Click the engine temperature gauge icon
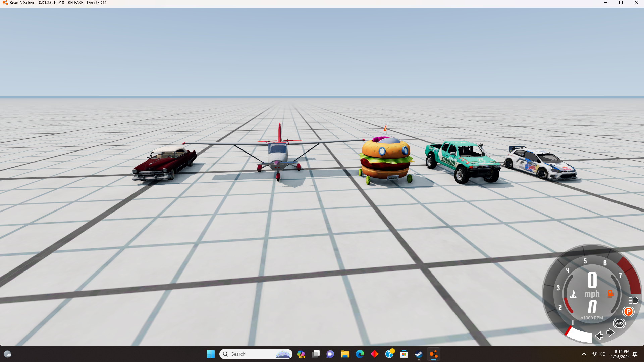The width and height of the screenshot is (644, 362). (x=573, y=294)
